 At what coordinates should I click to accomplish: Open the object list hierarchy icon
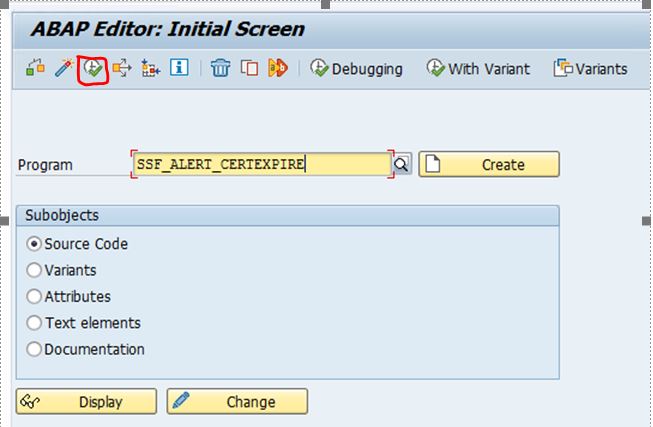[x=151, y=69]
